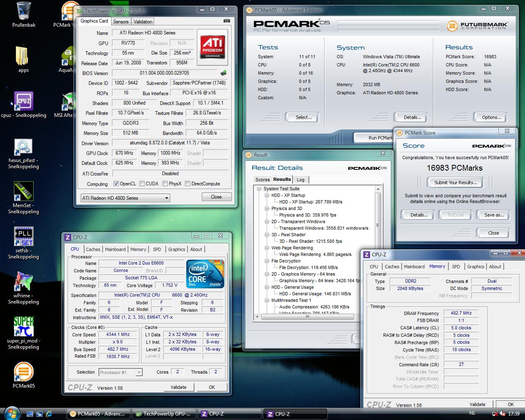
Task: Open Internet Explorer from quick launch
Action: pyautogui.click(x=49, y=414)
